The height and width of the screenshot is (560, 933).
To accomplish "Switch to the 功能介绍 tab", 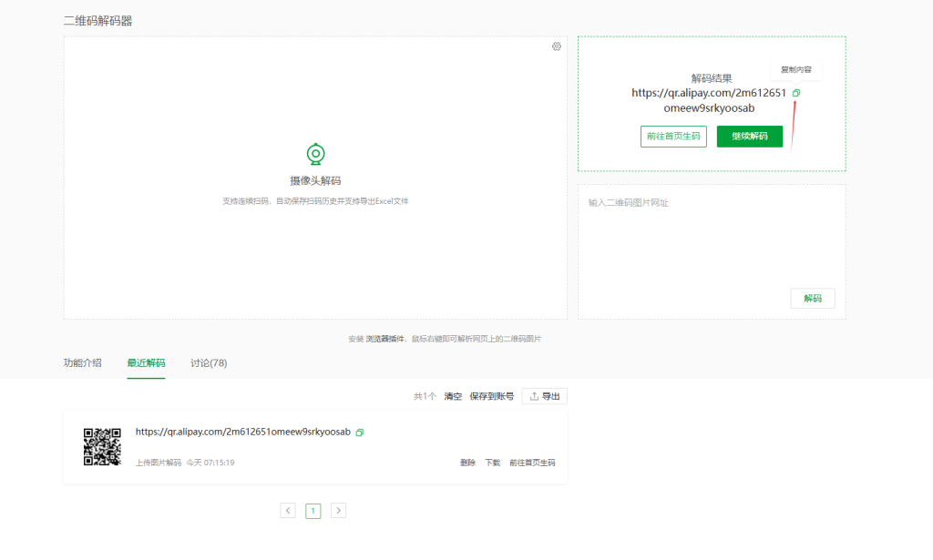I will (83, 362).
